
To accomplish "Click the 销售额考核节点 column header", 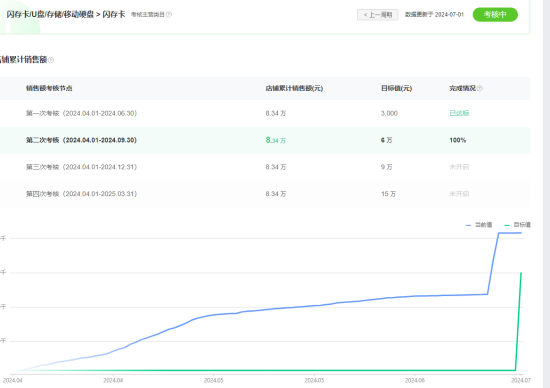I will tap(49, 88).
